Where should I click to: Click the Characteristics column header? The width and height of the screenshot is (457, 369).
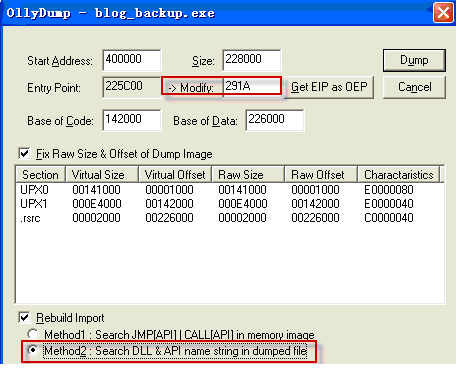pyautogui.click(x=399, y=175)
